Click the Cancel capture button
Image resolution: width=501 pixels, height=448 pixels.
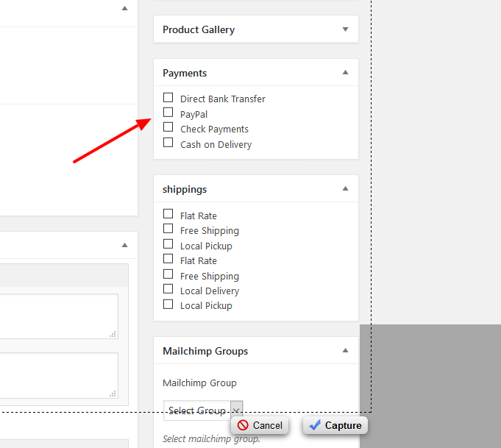(x=260, y=425)
